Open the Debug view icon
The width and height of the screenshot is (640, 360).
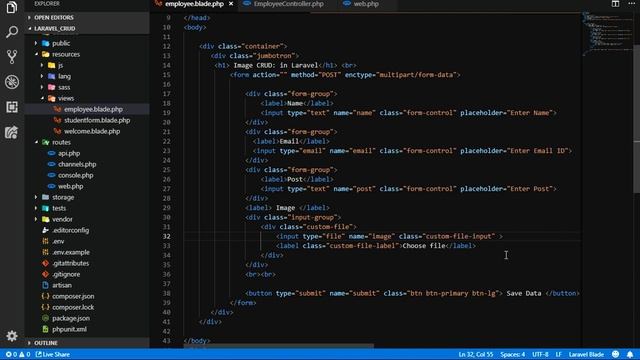click(12, 82)
